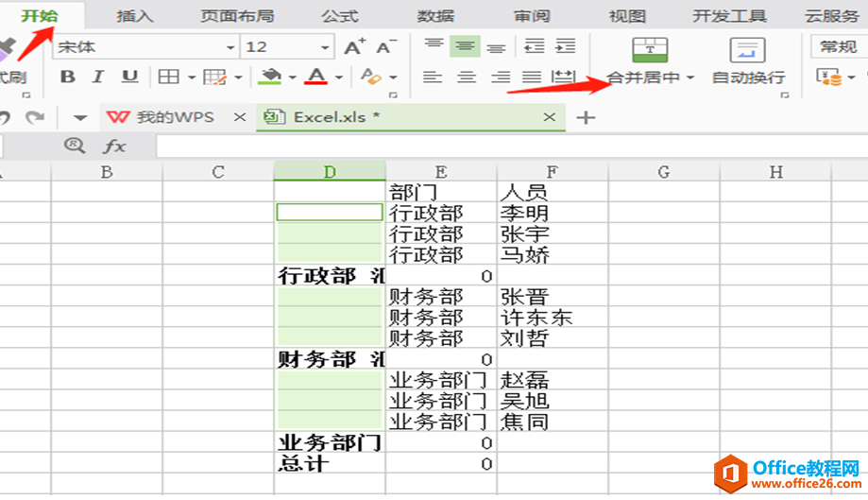This screenshot has width=868, height=500.
Task: Click into the formula bar input
Action: 512,147
